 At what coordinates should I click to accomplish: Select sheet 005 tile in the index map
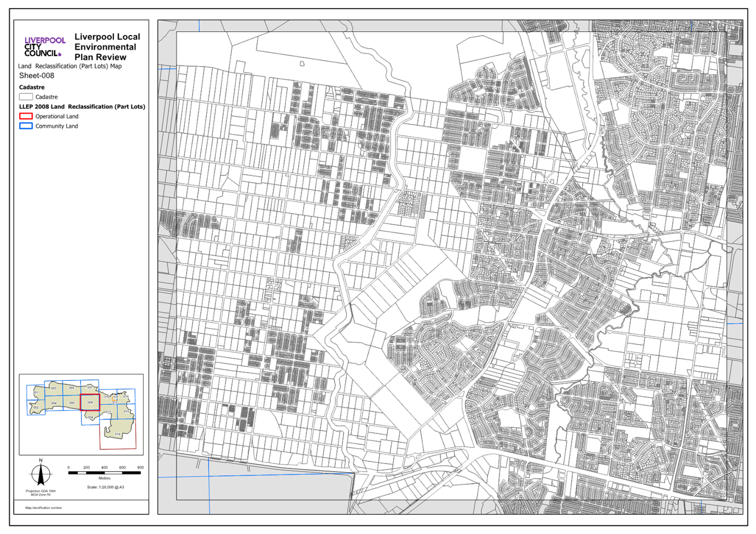click(x=72, y=388)
